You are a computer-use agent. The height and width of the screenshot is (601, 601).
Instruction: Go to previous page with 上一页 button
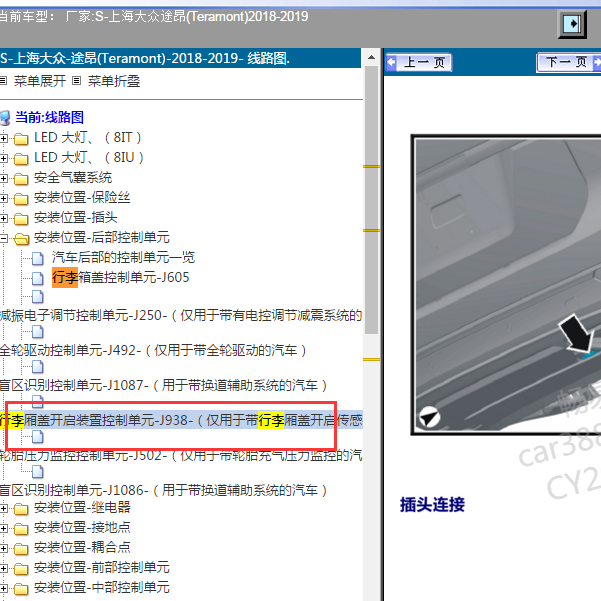tap(419, 62)
